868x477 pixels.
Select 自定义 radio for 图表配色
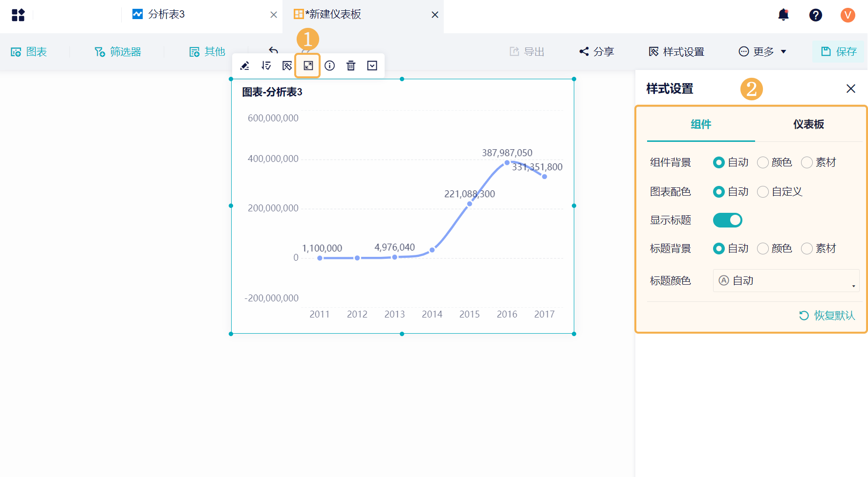(780, 192)
